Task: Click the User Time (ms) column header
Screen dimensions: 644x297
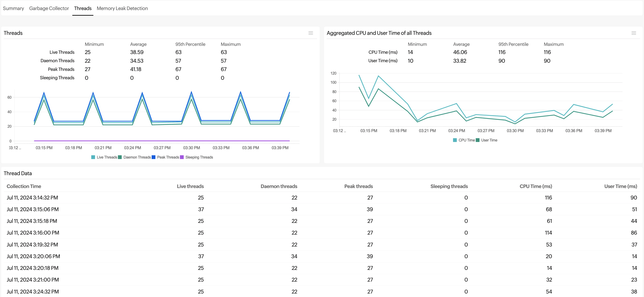Action: point(620,186)
